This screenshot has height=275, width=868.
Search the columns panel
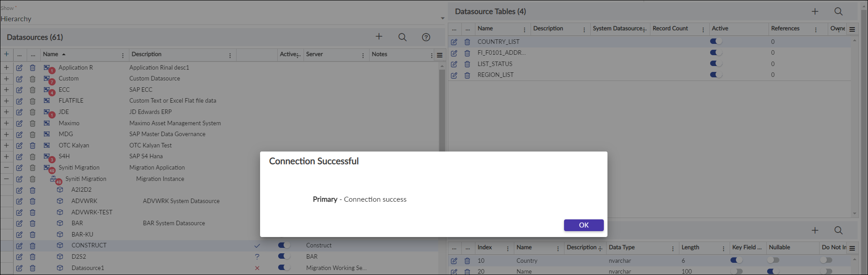point(839,230)
